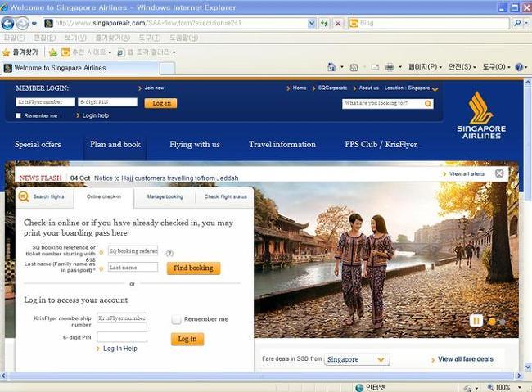Open the Fare deals Singapore city dropdown

click(357, 359)
